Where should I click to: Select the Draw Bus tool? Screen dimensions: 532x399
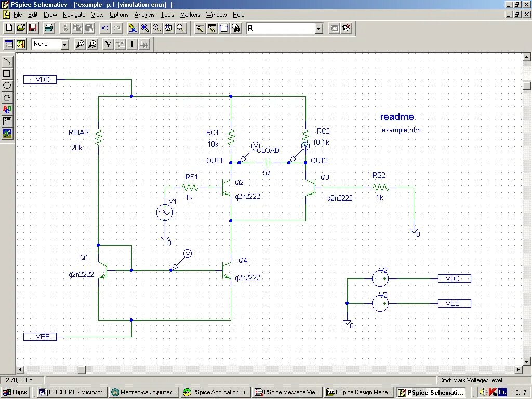[x=212, y=28]
